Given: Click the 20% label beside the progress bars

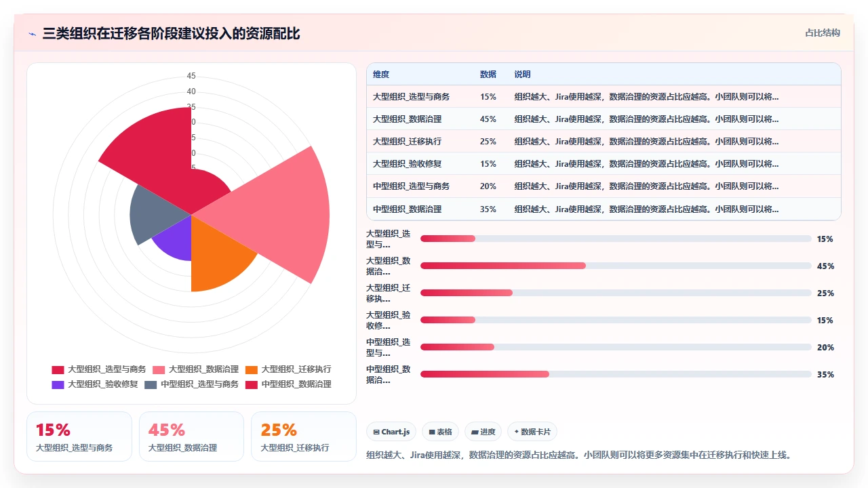Looking at the screenshot, I should (x=825, y=348).
